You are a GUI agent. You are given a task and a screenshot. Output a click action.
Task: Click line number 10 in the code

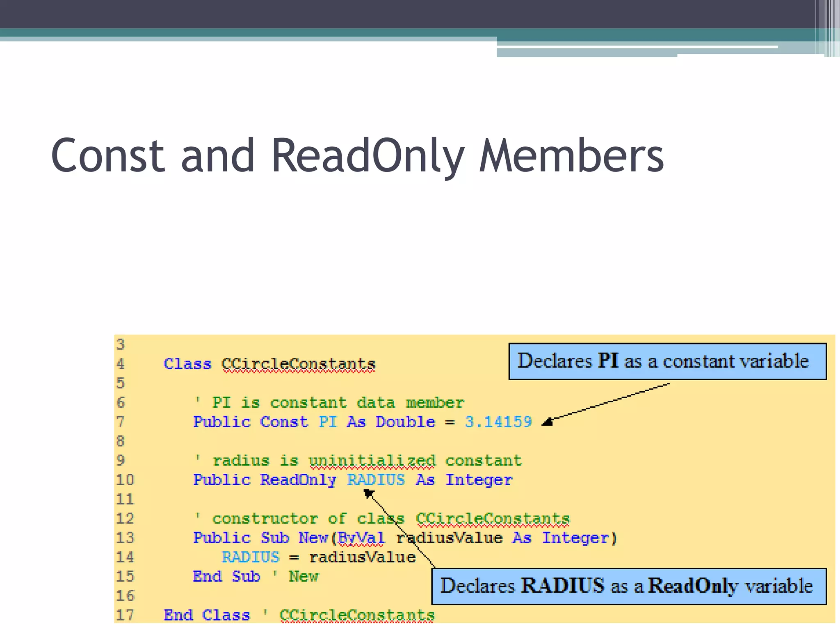[125, 480]
